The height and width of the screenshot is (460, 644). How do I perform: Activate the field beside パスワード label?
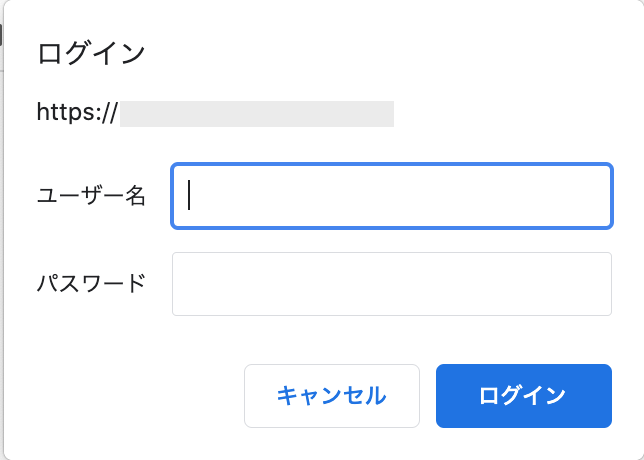pos(391,284)
